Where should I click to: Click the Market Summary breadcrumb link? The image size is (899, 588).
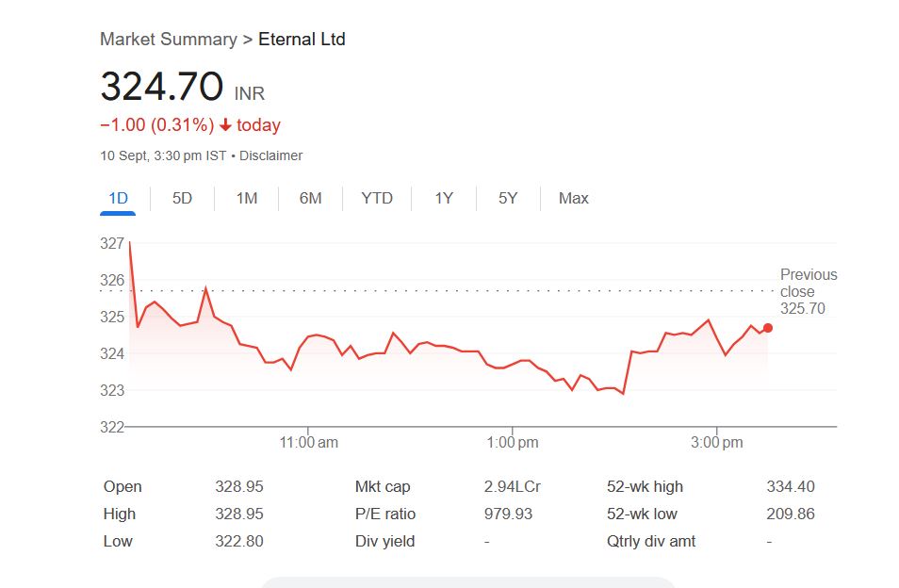tap(169, 40)
